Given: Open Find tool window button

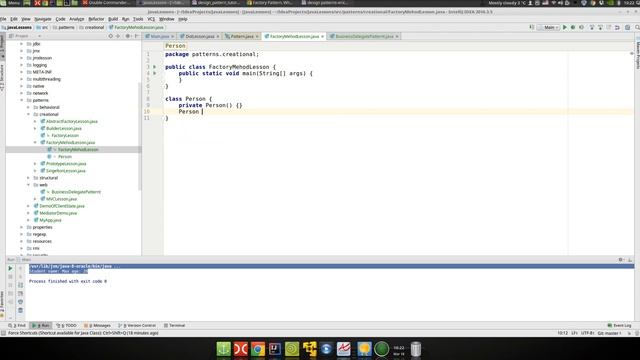Looking at the screenshot, I should [x=17, y=325].
